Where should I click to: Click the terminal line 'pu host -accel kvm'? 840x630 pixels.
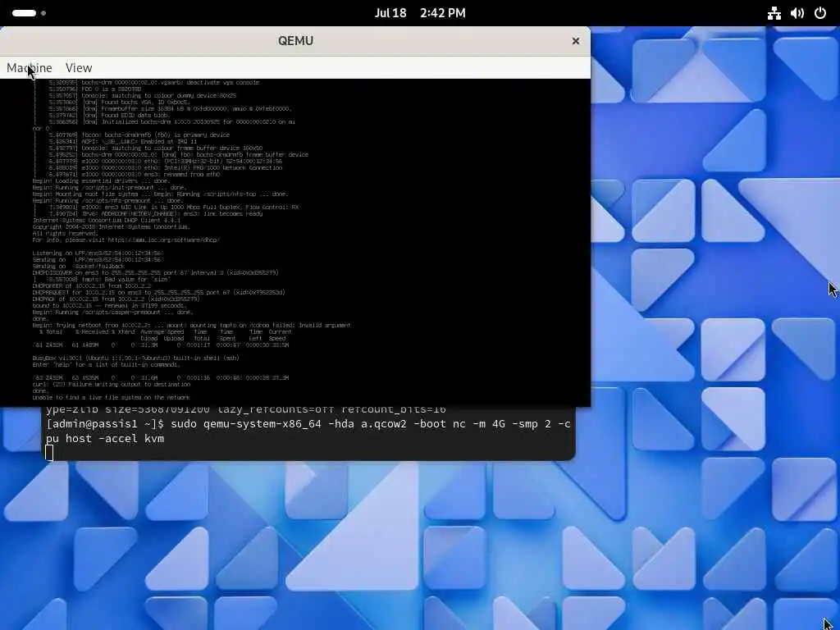click(105, 439)
